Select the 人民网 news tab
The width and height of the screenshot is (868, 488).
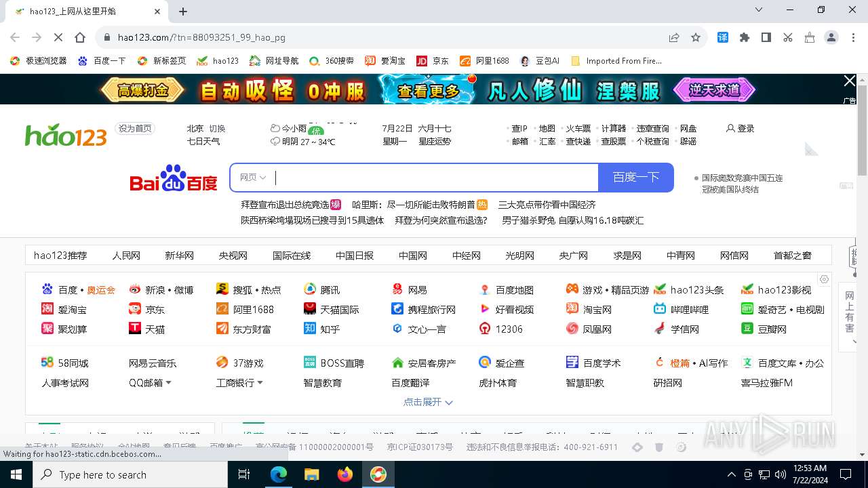(x=126, y=256)
